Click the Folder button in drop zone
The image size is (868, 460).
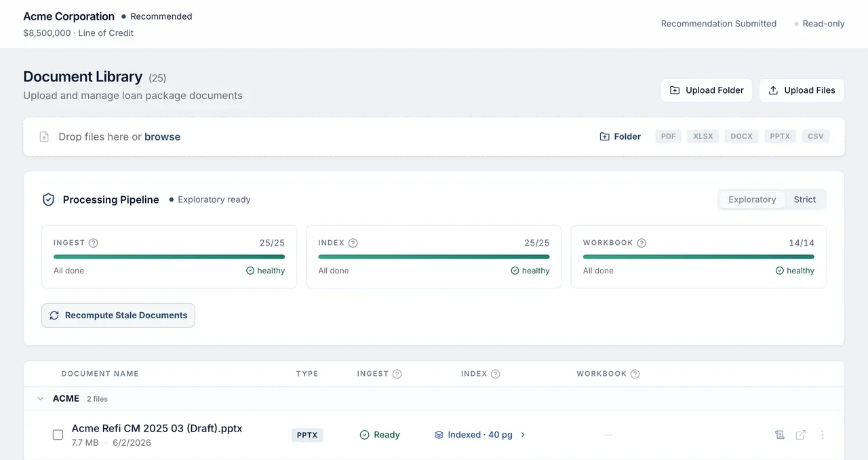(620, 136)
